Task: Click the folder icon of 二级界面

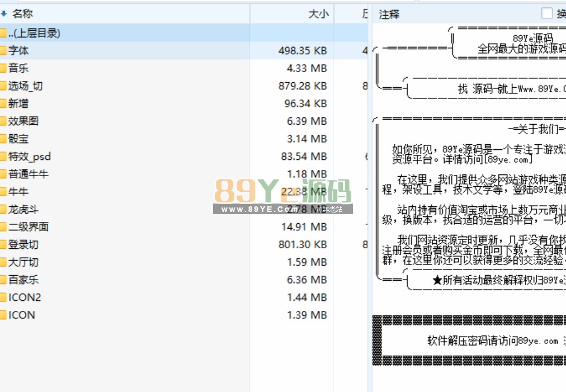Action: click(x=3, y=227)
